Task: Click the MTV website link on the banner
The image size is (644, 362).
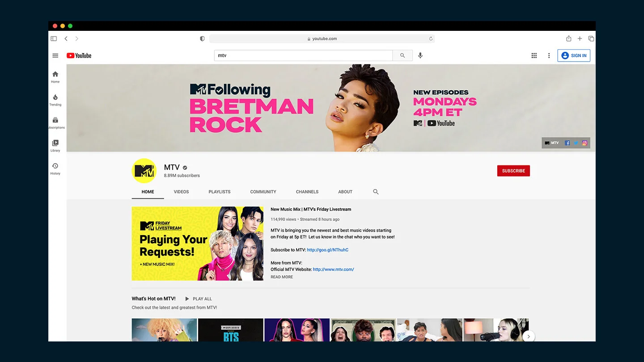Action: (552, 143)
